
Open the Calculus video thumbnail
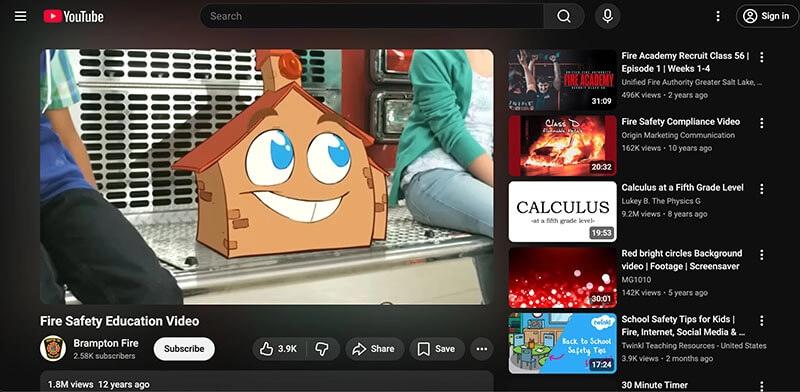point(562,212)
